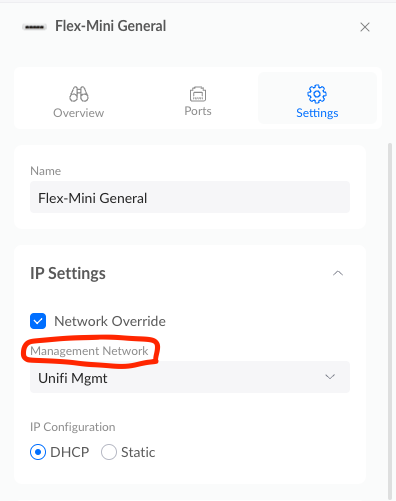Switch to the Overview tab label

pos(79,113)
